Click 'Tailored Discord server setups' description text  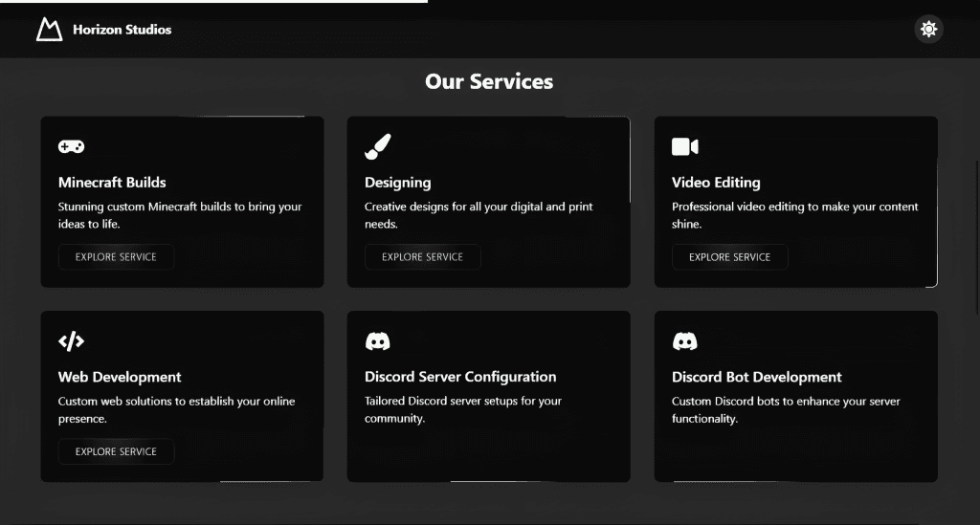[463, 409]
